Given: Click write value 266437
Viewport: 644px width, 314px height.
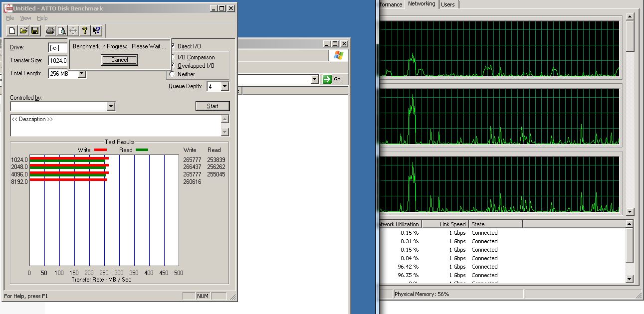Looking at the screenshot, I should (x=192, y=167).
